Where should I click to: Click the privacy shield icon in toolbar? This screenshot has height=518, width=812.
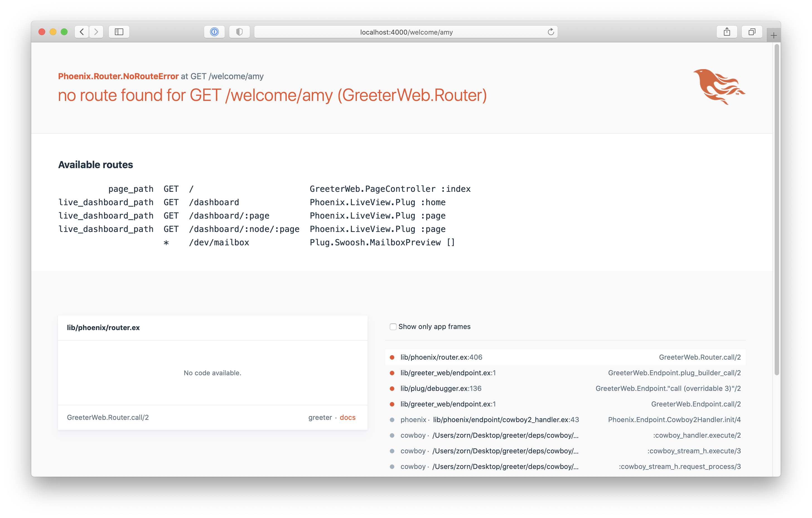[240, 32]
